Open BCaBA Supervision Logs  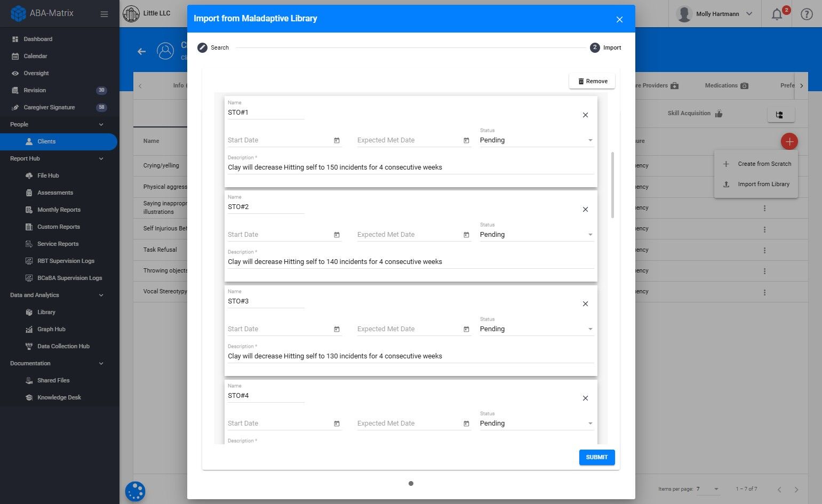tap(69, 278)
